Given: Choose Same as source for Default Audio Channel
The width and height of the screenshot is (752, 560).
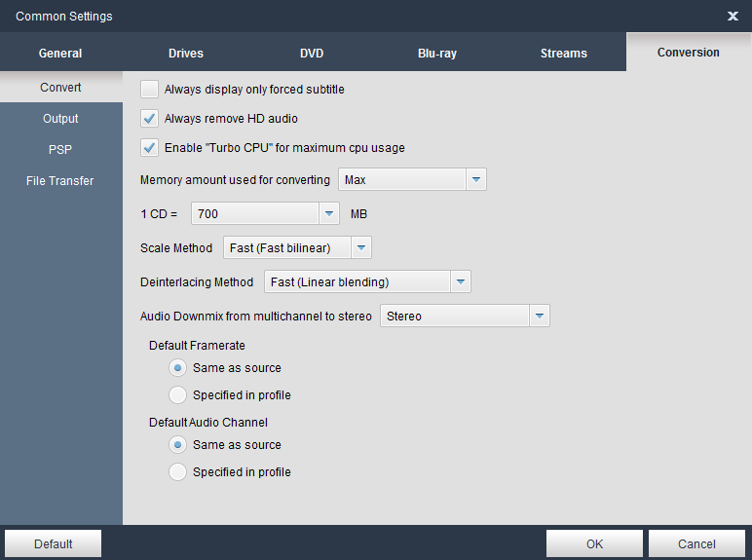Looking at the screenshot, I should pos(178,445).
